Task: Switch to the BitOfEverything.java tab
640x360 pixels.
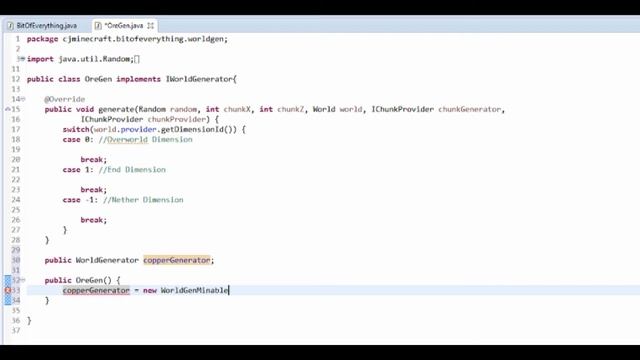Action: click(x=46, y=25)
